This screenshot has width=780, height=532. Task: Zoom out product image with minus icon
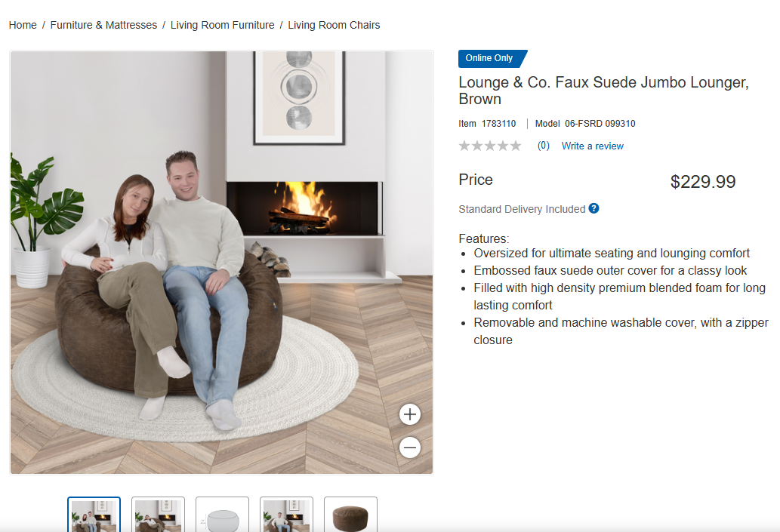tap(410, 447)
